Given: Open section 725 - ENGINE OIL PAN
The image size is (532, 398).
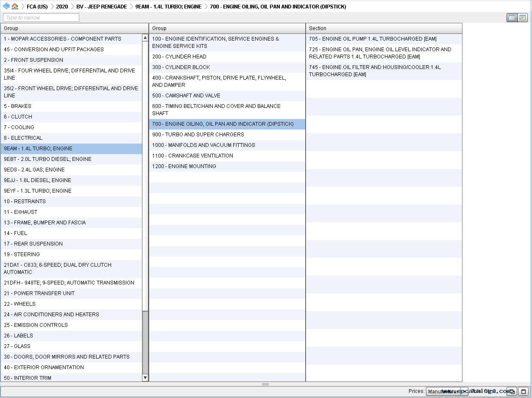Looking at the screenshot, I should point(384,53).
